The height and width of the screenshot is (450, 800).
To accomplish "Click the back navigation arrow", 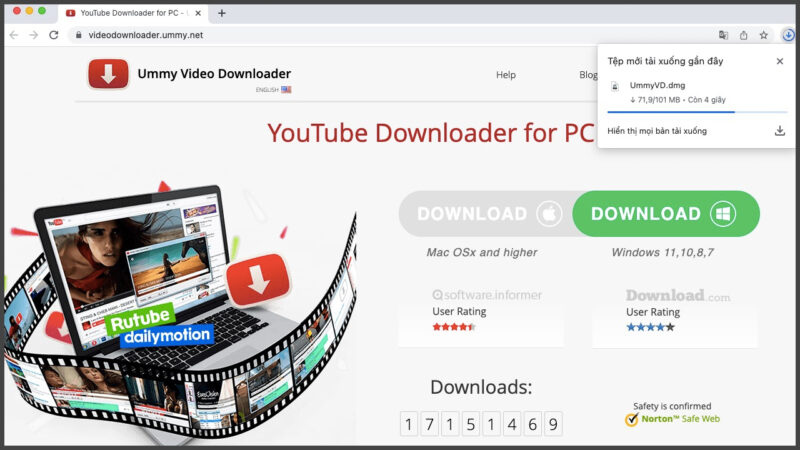I will [13, 34].
